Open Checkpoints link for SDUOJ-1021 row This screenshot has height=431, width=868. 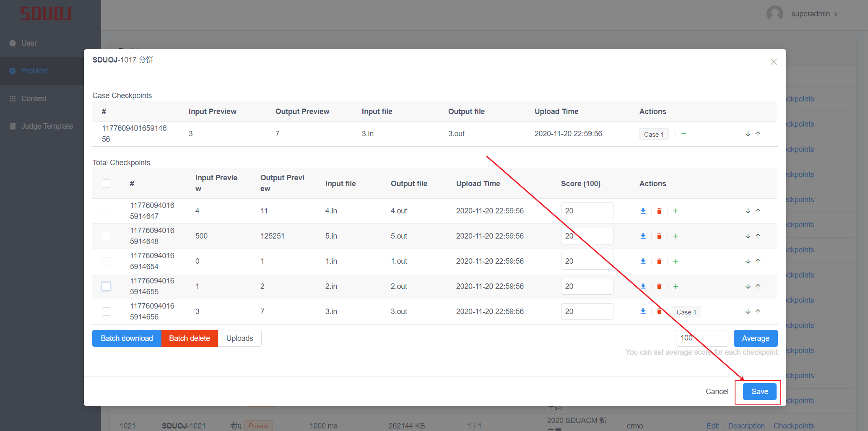click(793, 426)
